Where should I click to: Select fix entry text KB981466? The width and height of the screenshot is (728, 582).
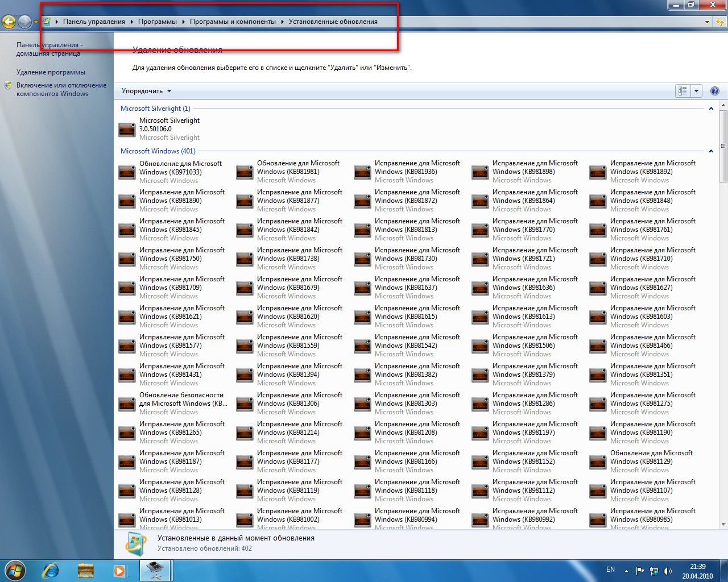[x=653, y=341]
